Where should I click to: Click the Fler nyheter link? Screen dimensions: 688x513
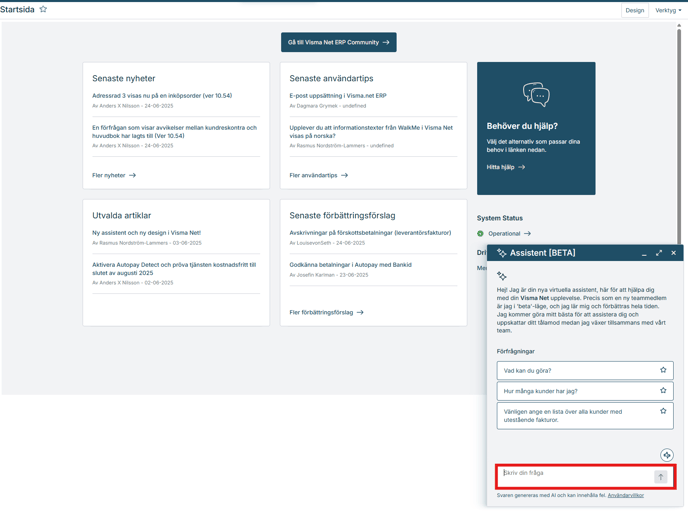[114, 175]
